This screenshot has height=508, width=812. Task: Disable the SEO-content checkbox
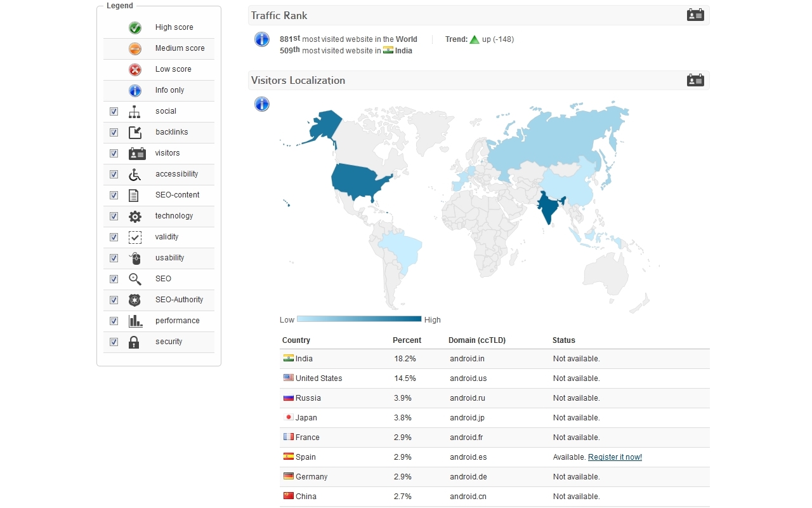[x=114, y=195]
